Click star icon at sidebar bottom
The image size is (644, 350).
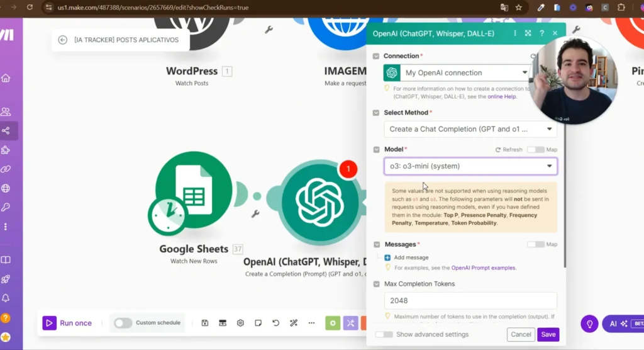pos(6,337)
